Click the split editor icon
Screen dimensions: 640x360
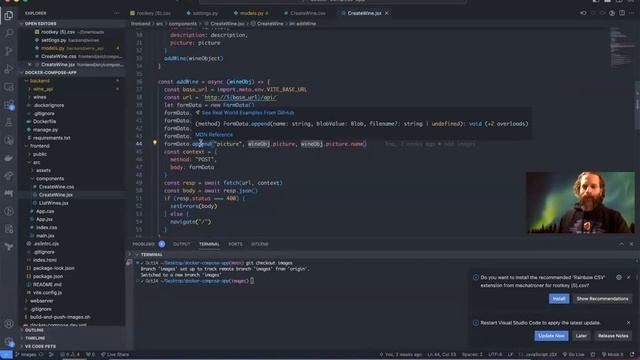622,13
